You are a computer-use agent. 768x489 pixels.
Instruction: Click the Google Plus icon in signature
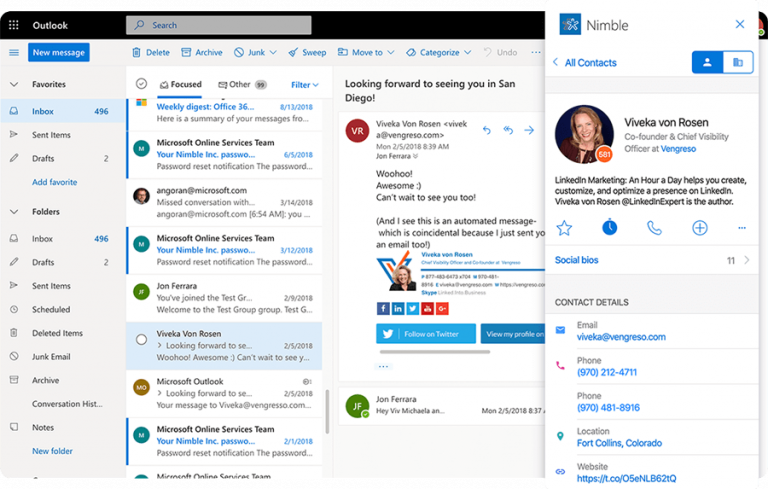442,308
